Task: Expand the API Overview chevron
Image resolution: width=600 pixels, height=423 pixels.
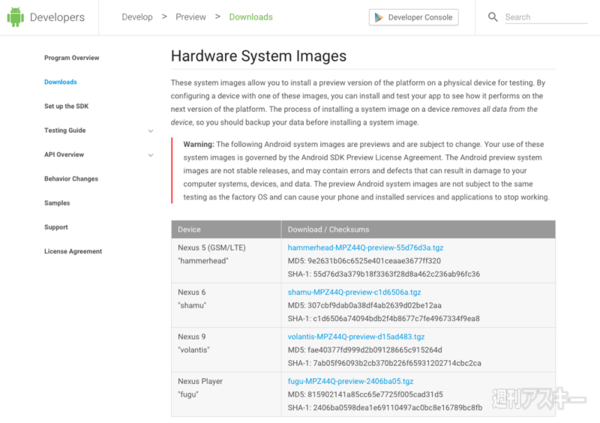Action: pyautogui.click(x=151, y=155)
